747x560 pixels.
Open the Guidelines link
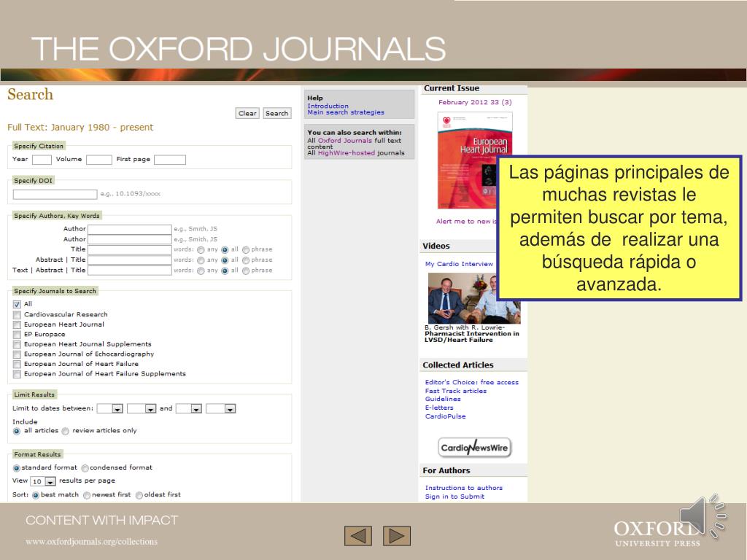(443, 399)
